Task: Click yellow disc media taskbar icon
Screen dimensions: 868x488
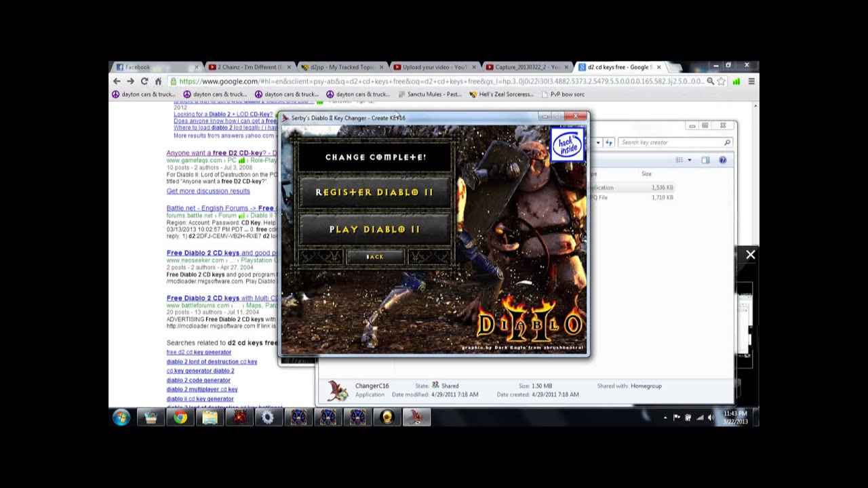Action: point(387,418)
